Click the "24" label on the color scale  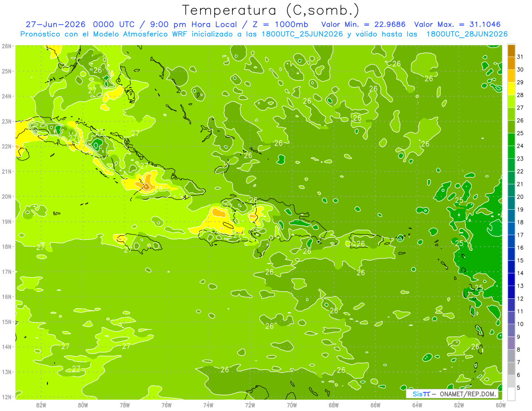pyautogui.click(x=520, y=146)
